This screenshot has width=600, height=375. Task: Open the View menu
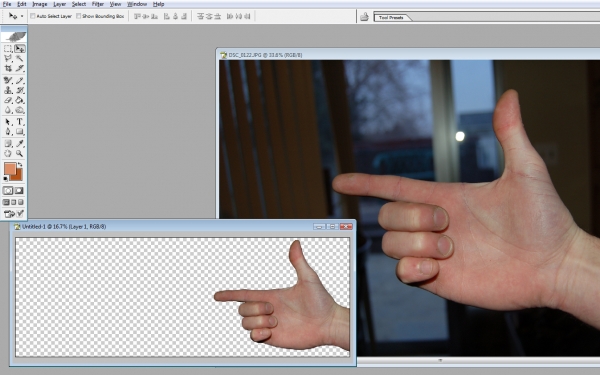[x=115, y=4]
